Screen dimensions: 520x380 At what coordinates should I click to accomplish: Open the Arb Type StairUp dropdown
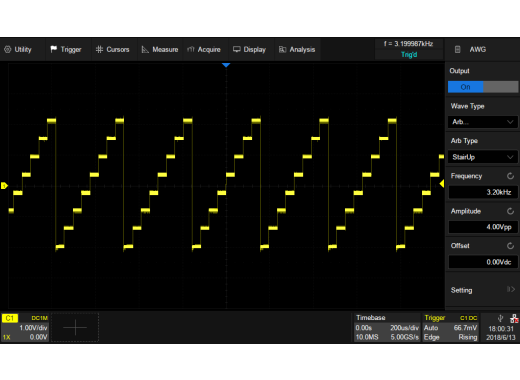(483, 157)
